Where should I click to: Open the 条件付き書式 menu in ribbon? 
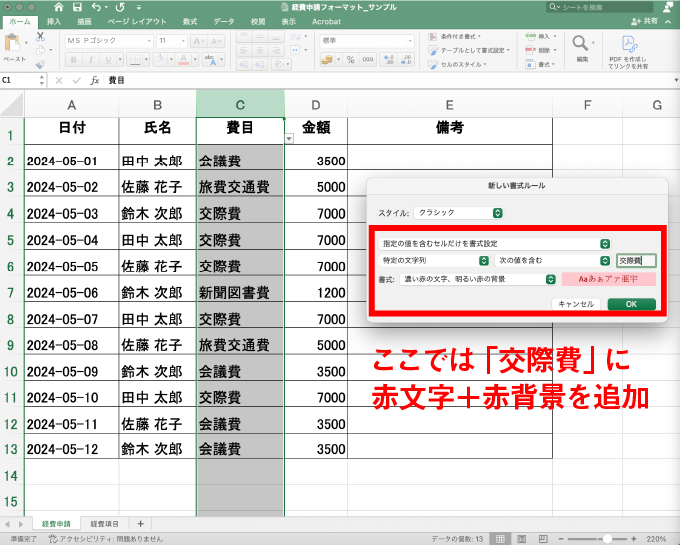tap(474, 36)
